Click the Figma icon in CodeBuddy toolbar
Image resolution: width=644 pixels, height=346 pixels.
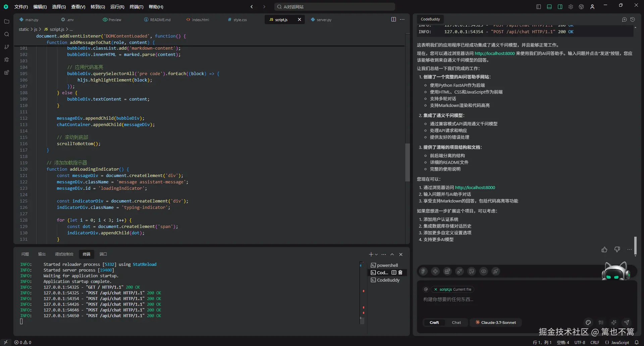423,271
